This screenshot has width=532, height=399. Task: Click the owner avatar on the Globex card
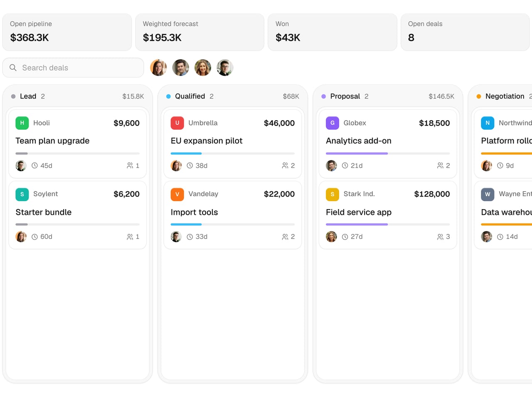tap(331, 165)
